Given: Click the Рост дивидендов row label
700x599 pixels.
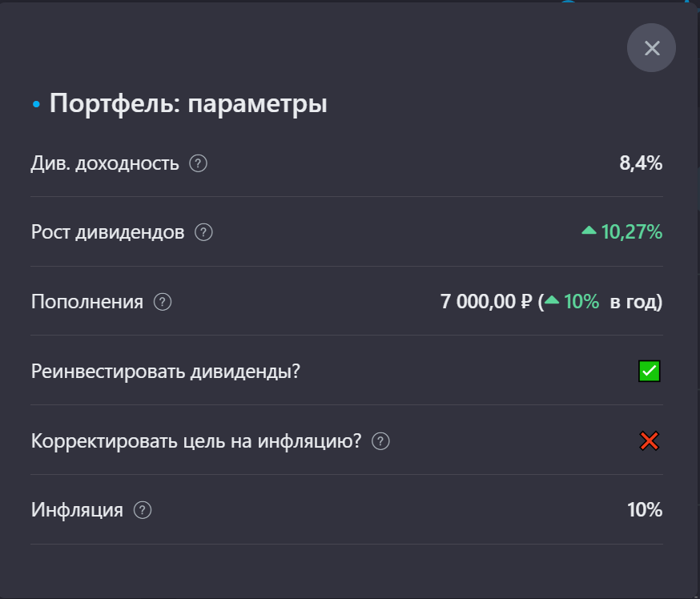Looking at the screenshot, I should coord(107,232).
